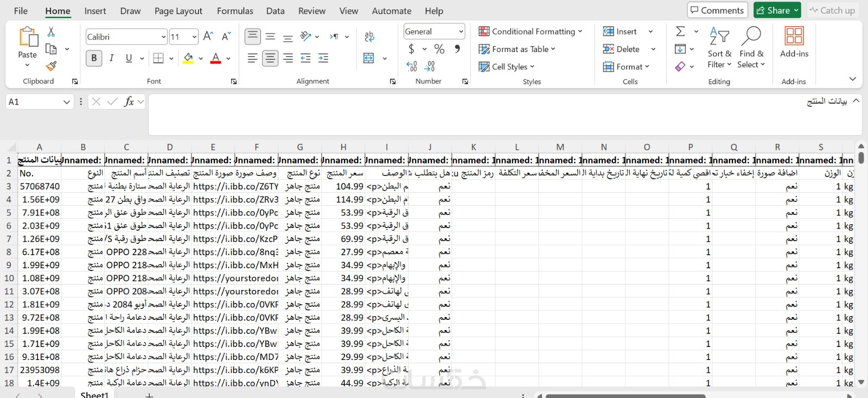The width and height of the screenshot is (868, 398).
Task: Open Find & Select magnifier
Action: 751,48
